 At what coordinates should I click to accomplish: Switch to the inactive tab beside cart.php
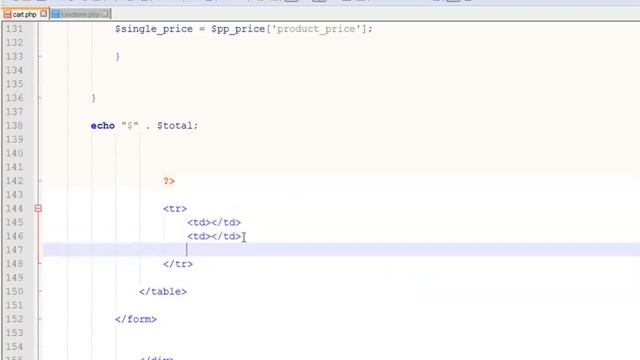[x=80, y=14]
